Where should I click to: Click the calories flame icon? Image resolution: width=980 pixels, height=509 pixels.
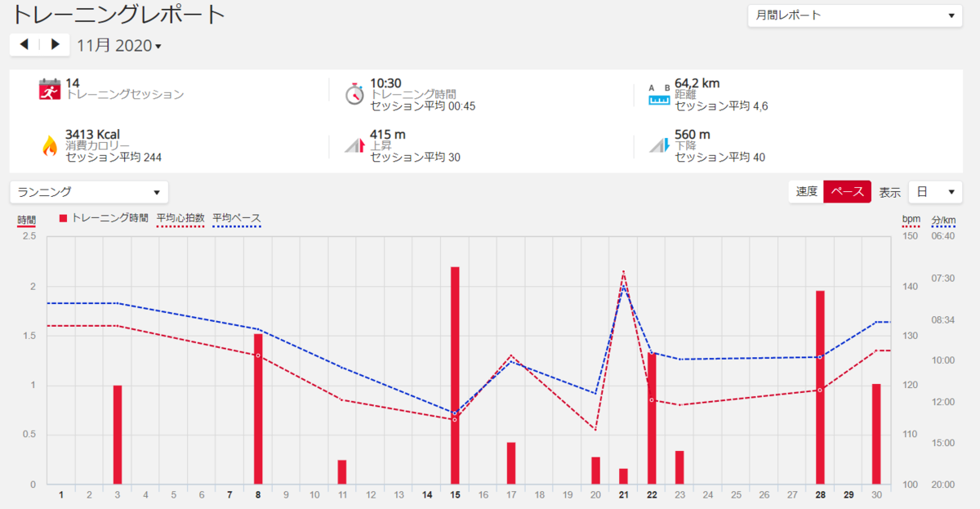(x=50, y=145)
